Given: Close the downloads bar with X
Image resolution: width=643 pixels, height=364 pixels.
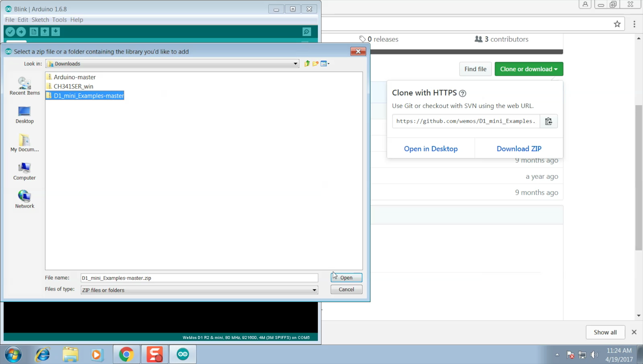Looking at the screenshot, I should (634, 332).
